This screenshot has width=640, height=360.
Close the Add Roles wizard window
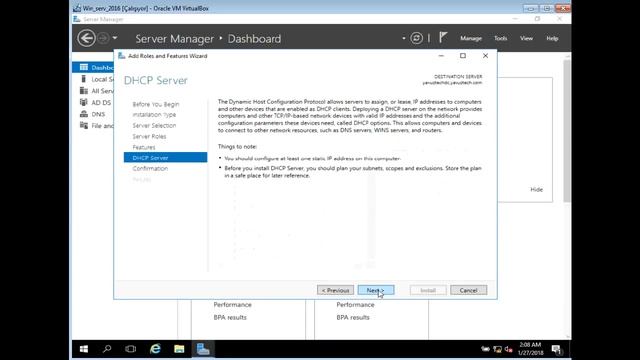(485, 56)
